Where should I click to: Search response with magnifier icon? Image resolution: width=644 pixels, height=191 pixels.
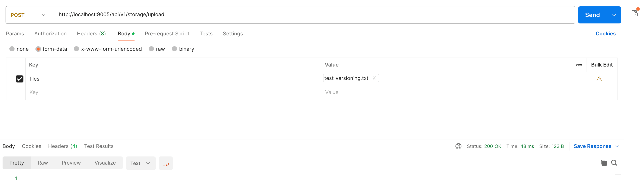(x=614, y=163)
